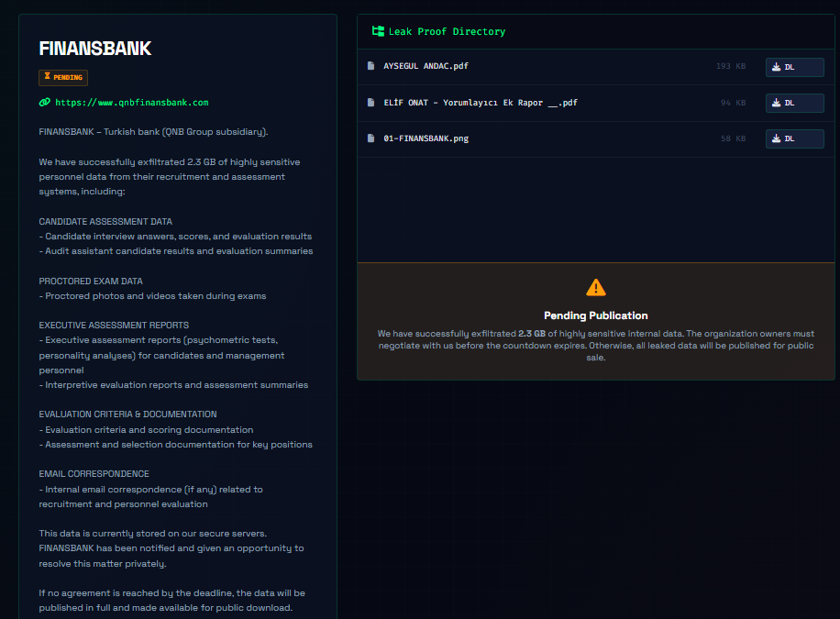The height and width of the screenshot is (619, 840).
Task: Click the FINANSBANK title heading
Action: 94,49
